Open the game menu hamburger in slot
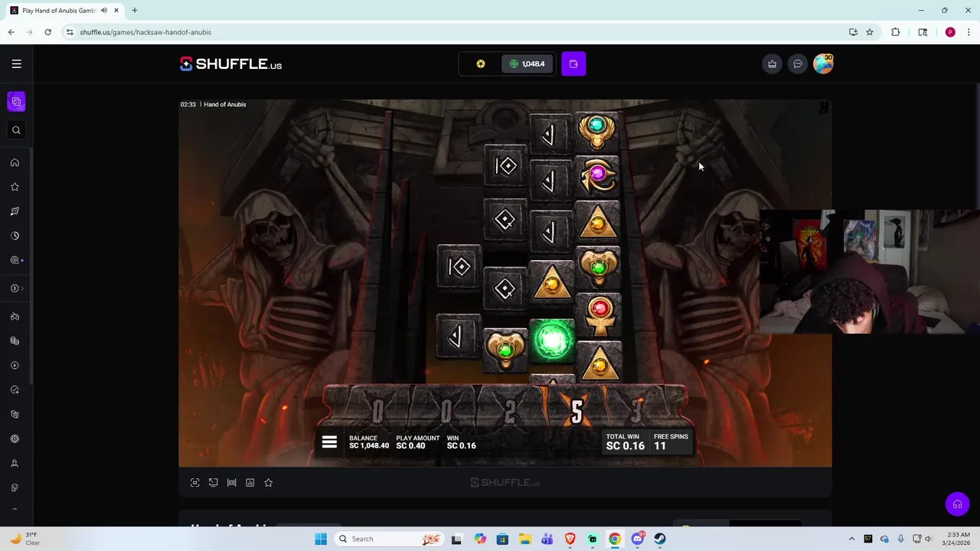Viewport: 980px width, 551px height. coord(329,442)
